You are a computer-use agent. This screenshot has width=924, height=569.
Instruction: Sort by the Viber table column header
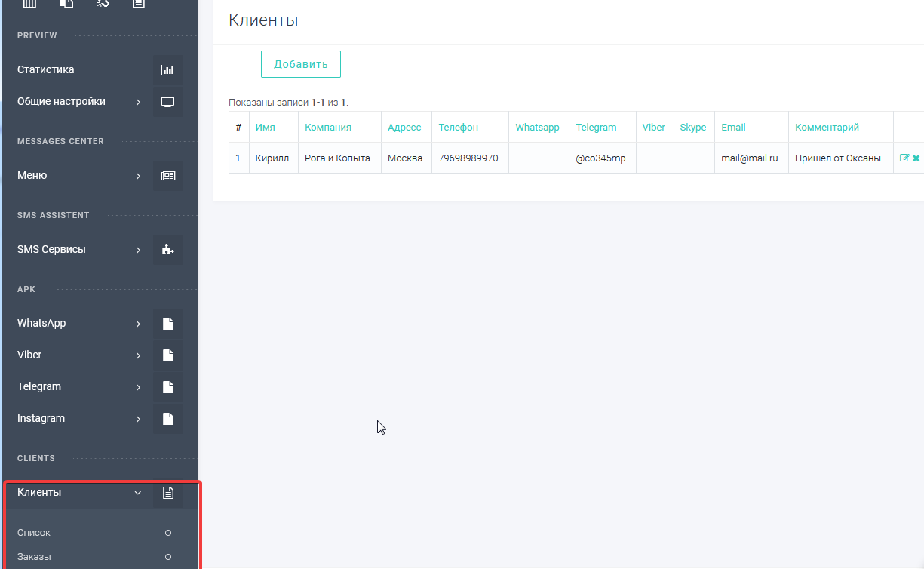[x=654, y=128]
